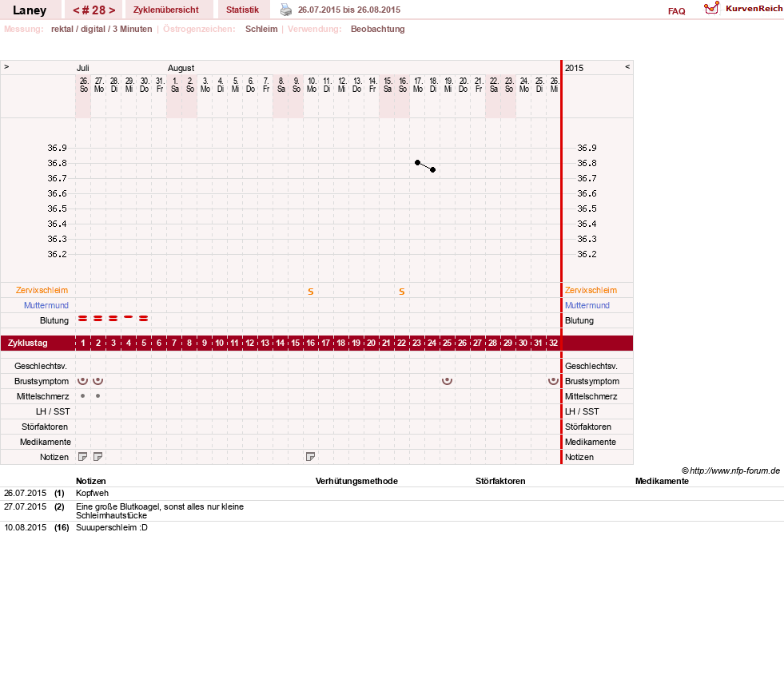Click the bleeding marker on cycle day 4
784x683 pixels.
129,317
